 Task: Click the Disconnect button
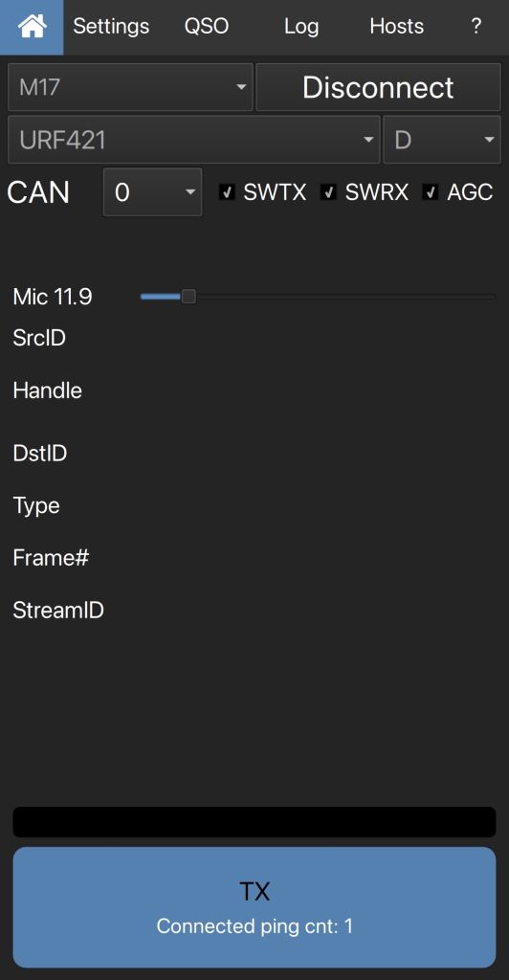379,87
